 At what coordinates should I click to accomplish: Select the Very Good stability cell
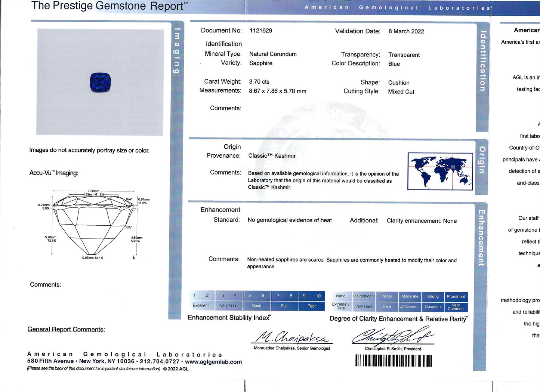pos(228,306)
